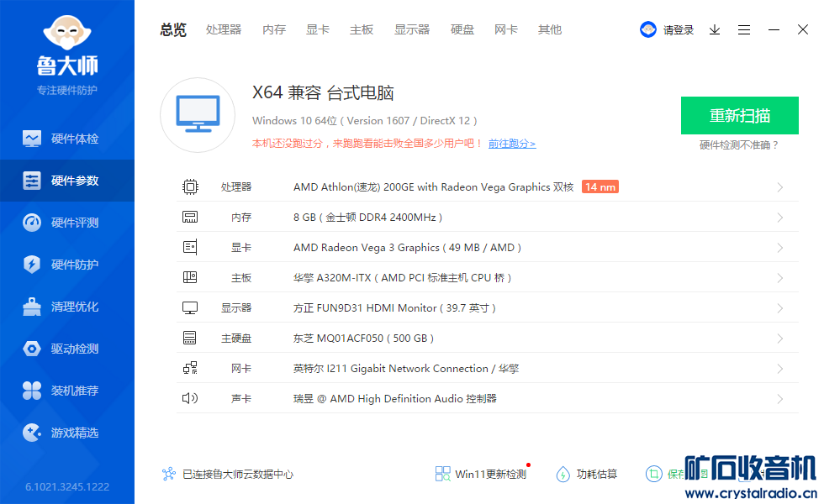Screen dimensions: 824x504
Task: Select 东芝 MQ01ACF050 disk text
Action: click(x=363, y=338)
